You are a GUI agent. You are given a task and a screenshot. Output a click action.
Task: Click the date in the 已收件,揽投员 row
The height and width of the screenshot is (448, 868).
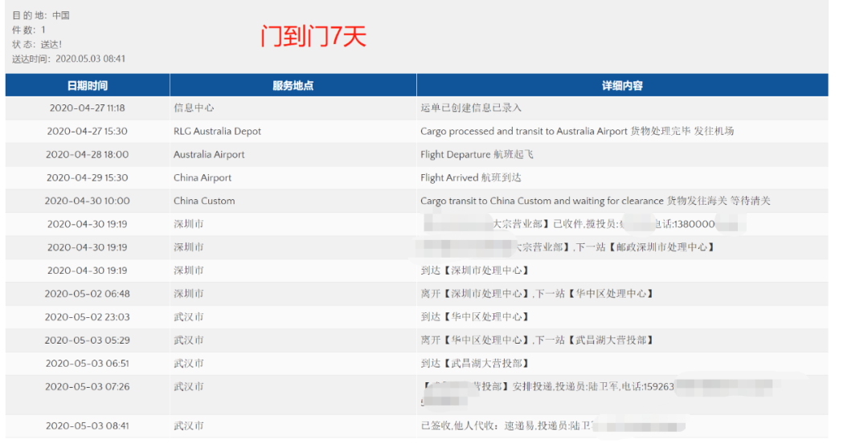coord(88,224)
